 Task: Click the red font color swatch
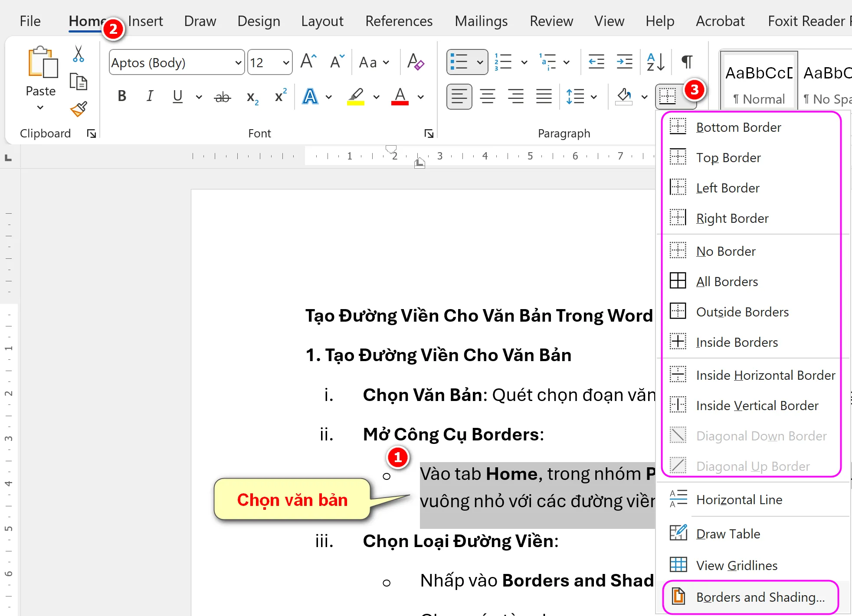[400, 96]
